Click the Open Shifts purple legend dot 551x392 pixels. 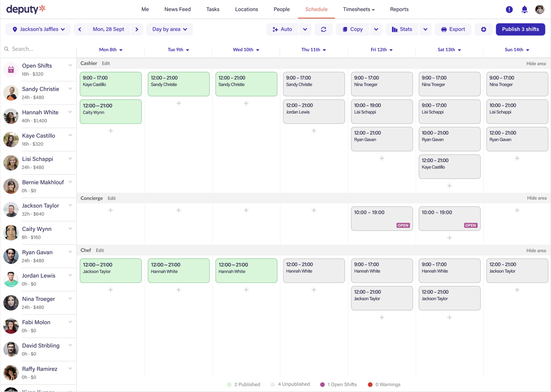click(322, 384)
